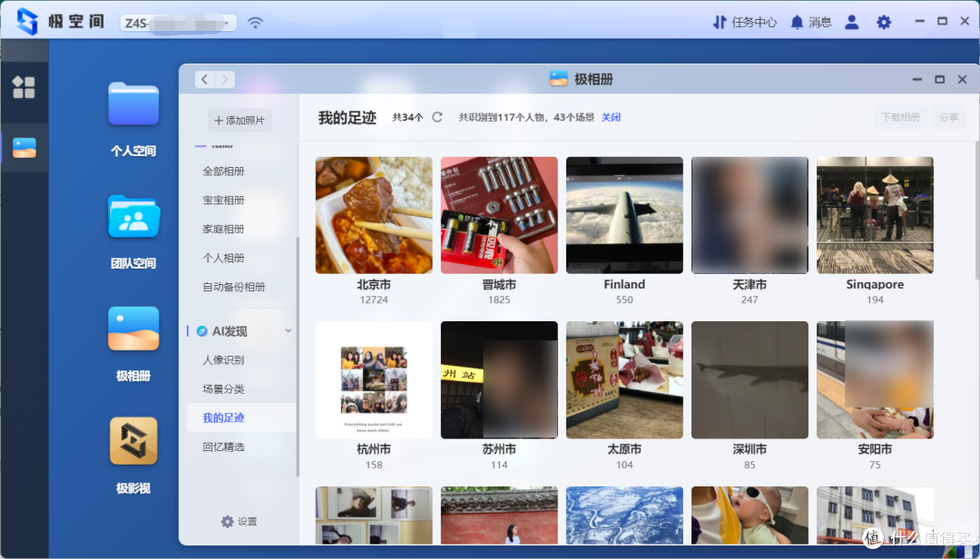Open the 北京市 album thumbnail
980x559 pixels.
[374, 215]
